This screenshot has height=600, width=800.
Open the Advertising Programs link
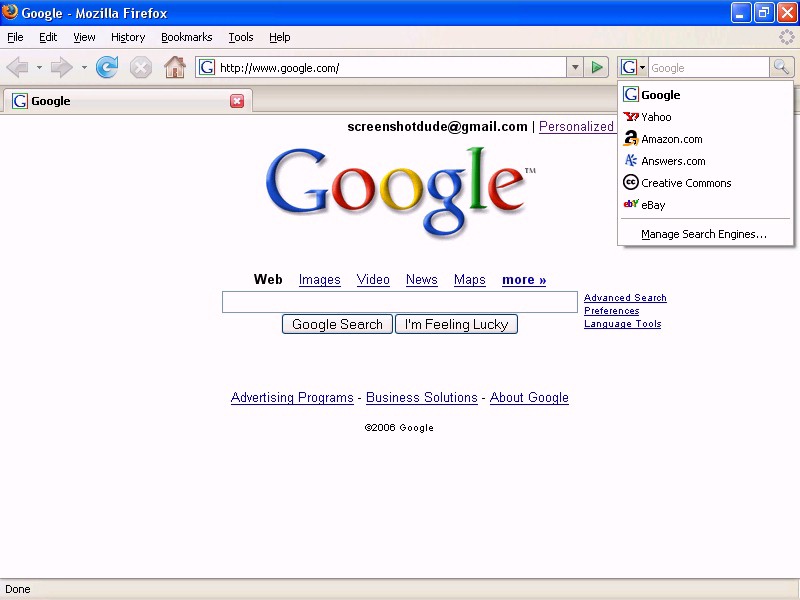click(292, 397)
